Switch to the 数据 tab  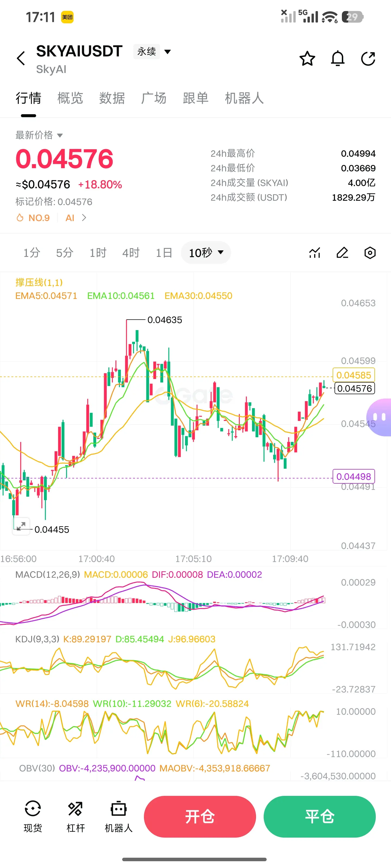(x=112, y=98)
